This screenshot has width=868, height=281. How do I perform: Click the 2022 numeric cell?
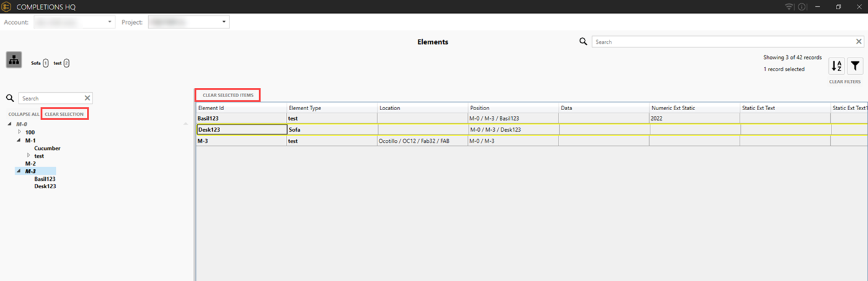coord(694,118)
